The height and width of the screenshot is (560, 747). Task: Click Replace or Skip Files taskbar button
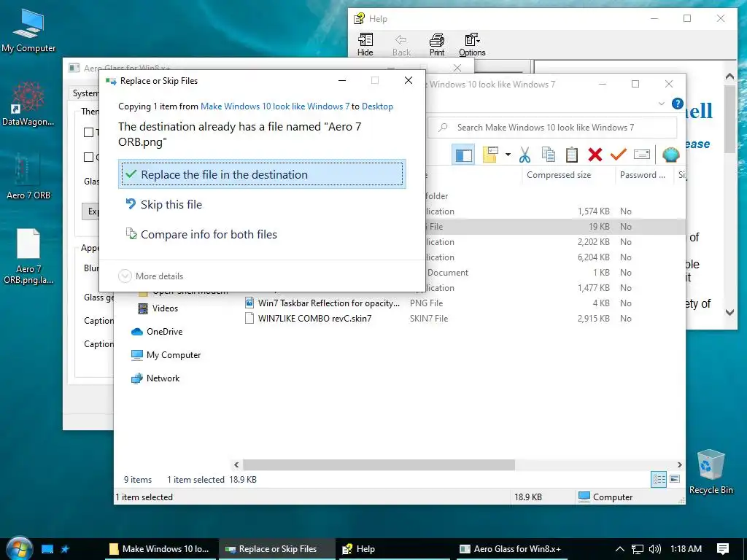[x=277, y=549]
